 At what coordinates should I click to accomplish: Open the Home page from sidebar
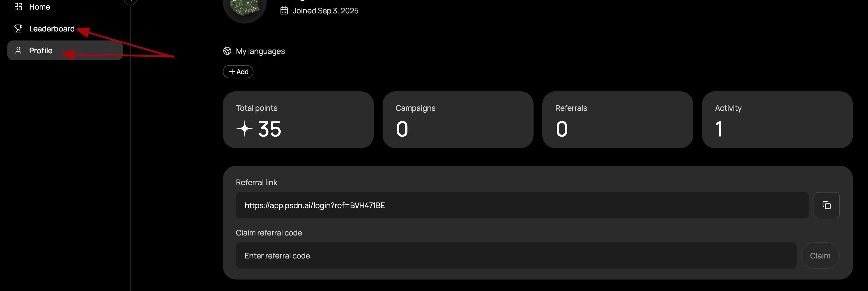click(x=65, y=7)
